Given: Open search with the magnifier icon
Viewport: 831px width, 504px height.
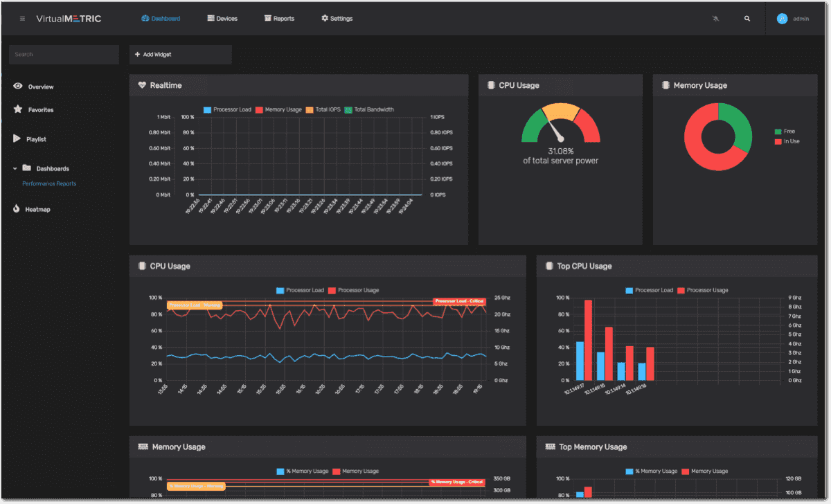Looking at the screenshot, I should (x=747, y=18).
